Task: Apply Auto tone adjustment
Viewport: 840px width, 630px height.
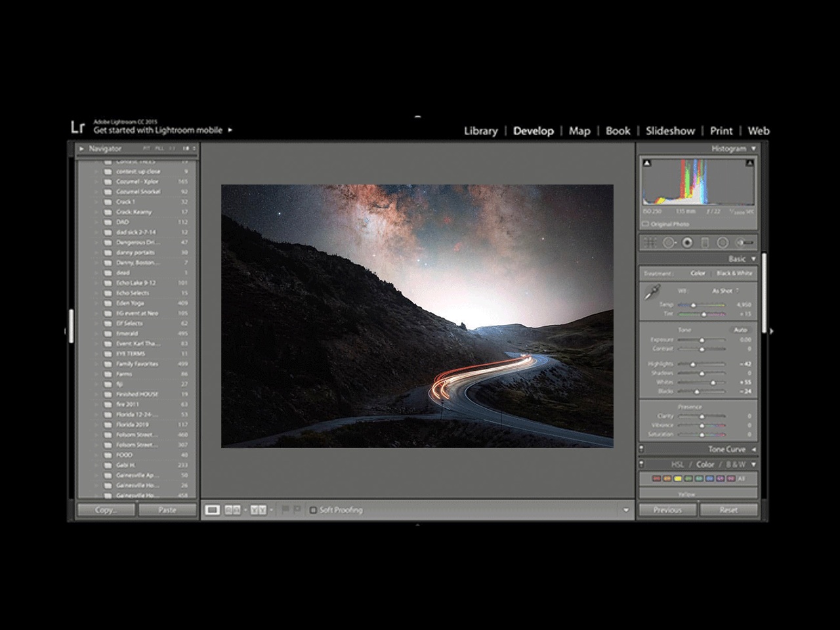Action: [x=740, y=330]
